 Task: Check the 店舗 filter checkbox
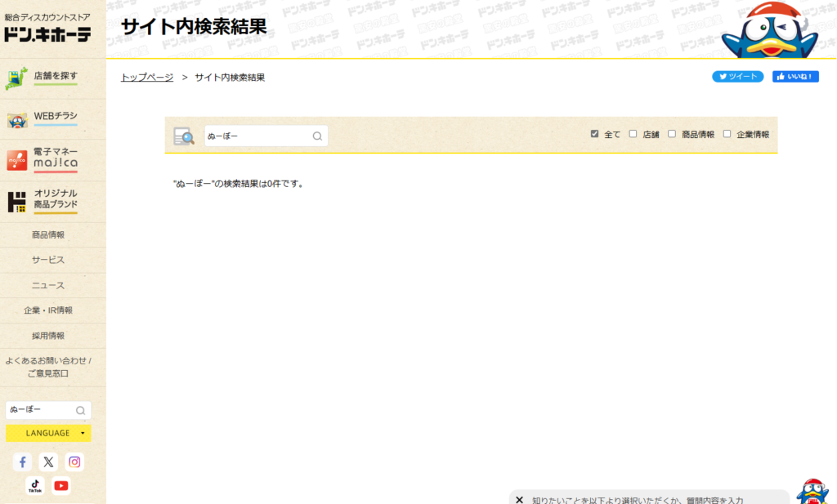[x=633, y=134]
